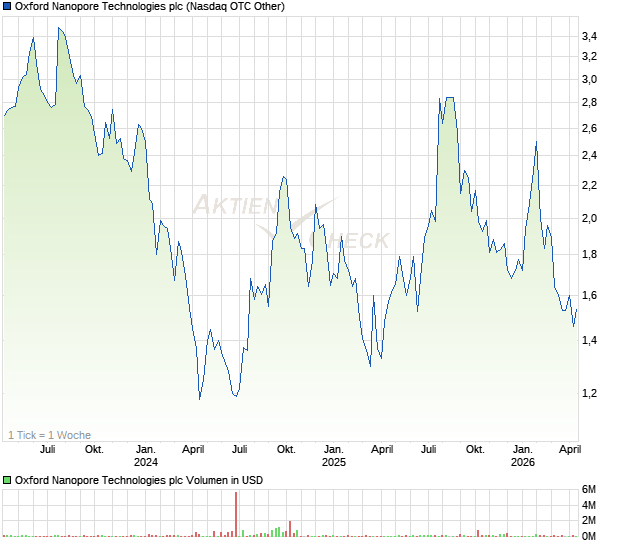
Task: Click the 'Oxford Nanopore Technologies plc Volumen in USD' label
Action: [x=139, y=480]
